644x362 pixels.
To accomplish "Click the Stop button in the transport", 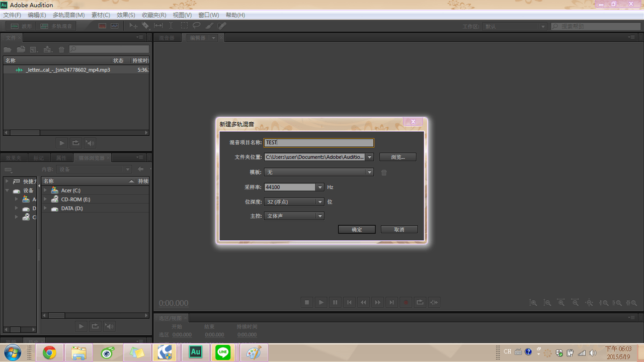I will coord(307,302).
